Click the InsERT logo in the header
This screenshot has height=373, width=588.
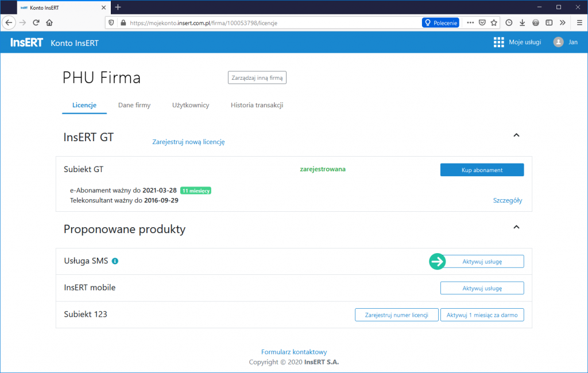pos(26,42)
